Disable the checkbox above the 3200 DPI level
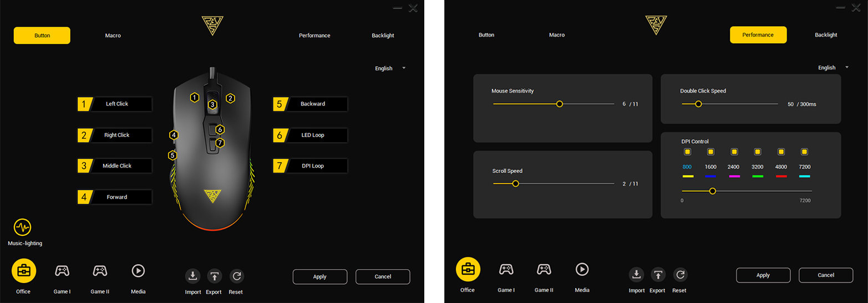Viewport: 868px width, 303px height. 758,152
